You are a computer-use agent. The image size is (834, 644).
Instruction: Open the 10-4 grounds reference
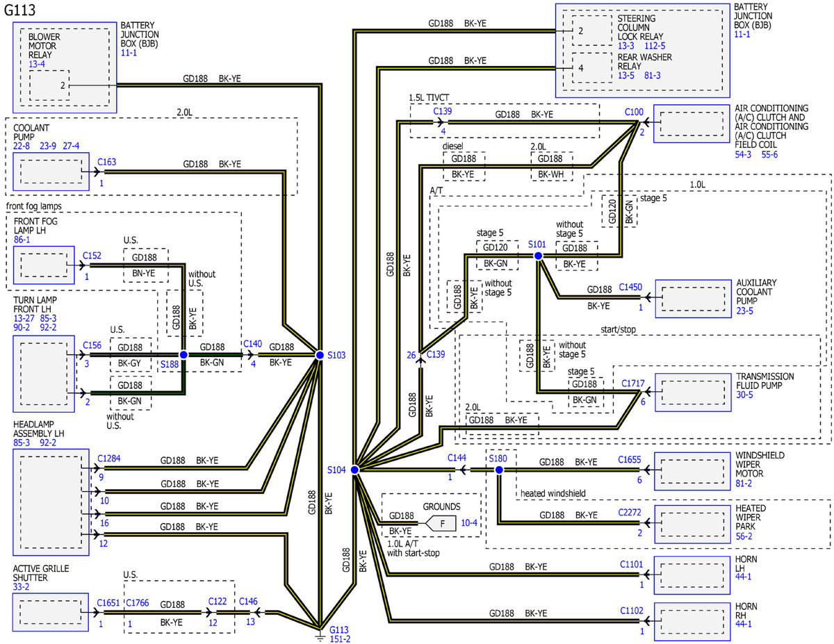pos(471,521)
